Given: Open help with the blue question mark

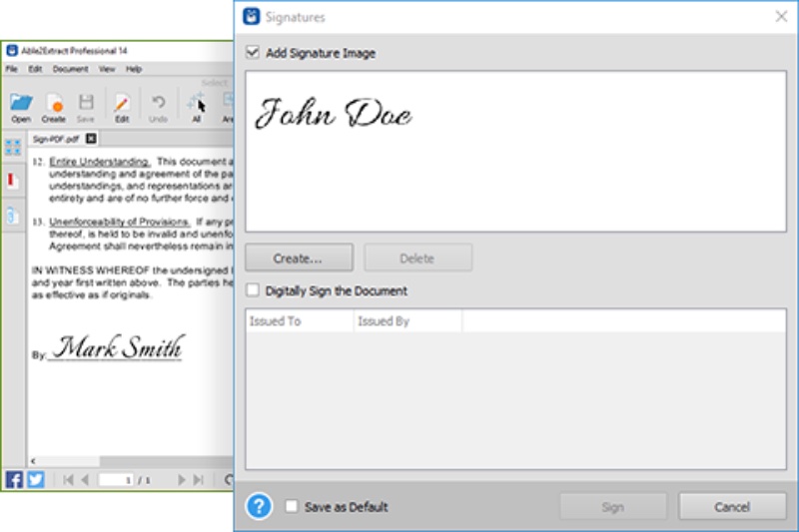Looking at the screenshot, I should pyautogui.click(x=259, y=507).
